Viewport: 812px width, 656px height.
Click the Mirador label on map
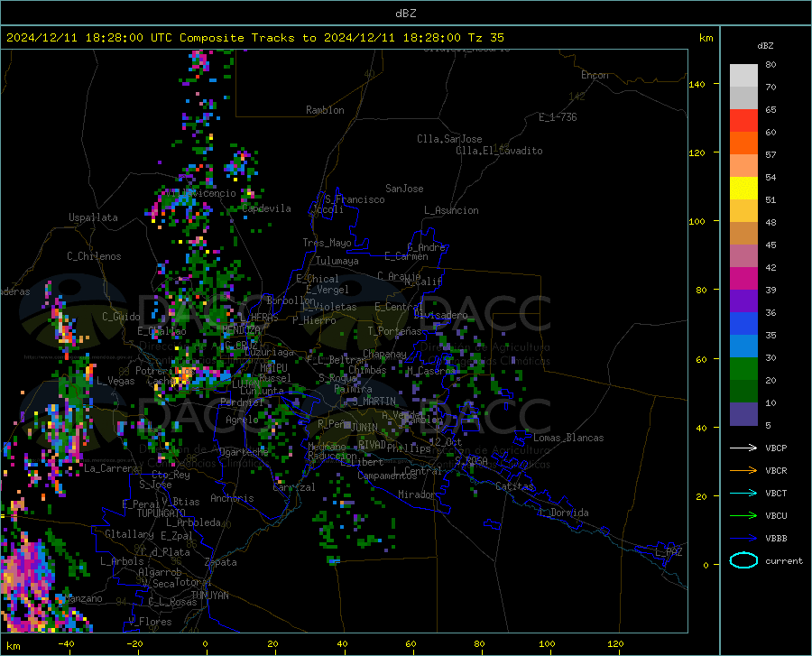tap(416, 495)
